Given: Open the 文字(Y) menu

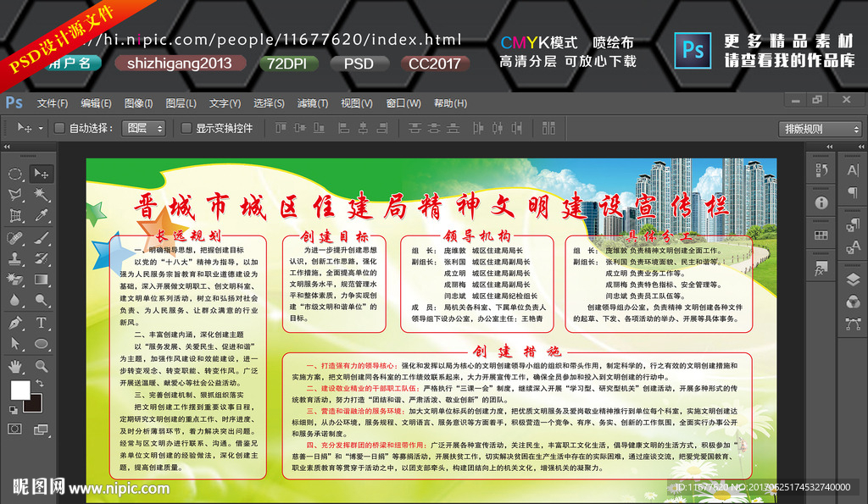Looking at the screenshot, I should pyautogui.click(x=225, y=103).
